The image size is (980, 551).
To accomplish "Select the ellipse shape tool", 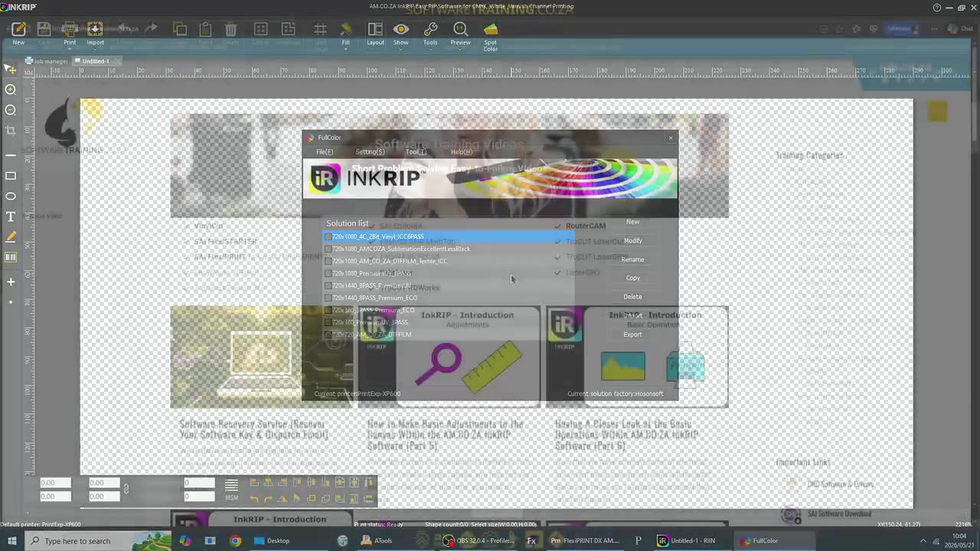I will pyautogui.click(x=11, y=197).
